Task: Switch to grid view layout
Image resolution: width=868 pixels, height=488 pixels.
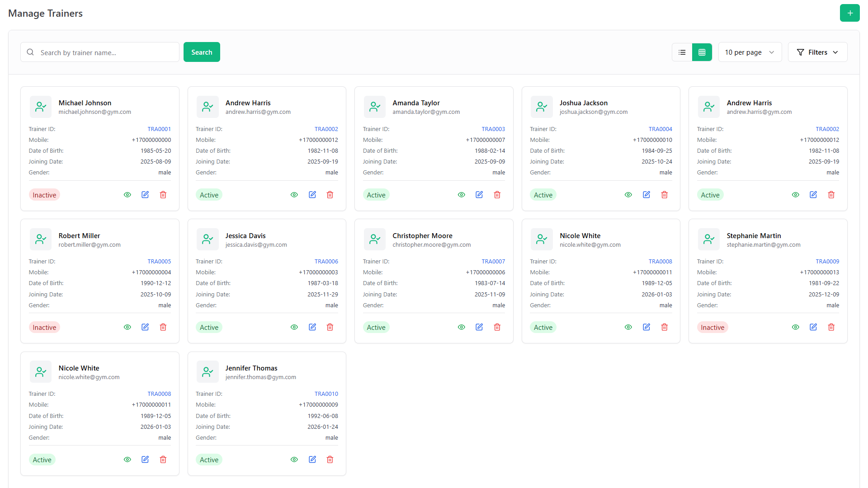Action: tap(702, 52)
